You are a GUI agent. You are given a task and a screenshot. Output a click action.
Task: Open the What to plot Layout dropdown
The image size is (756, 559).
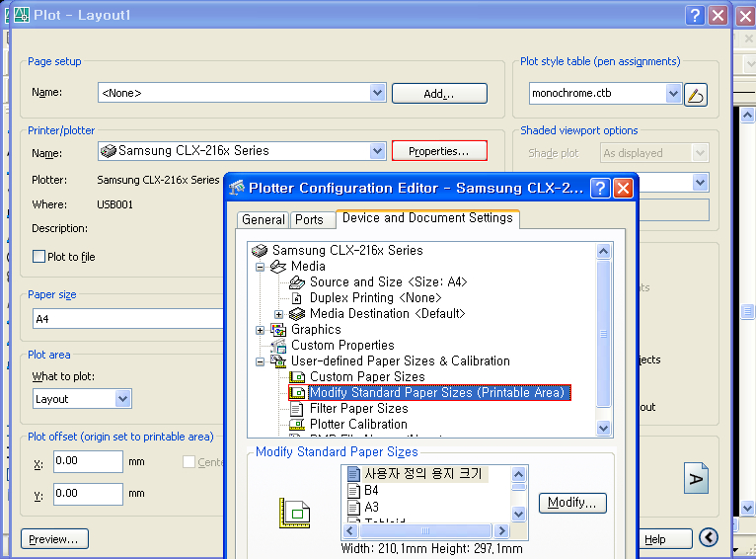click(123, 399)
